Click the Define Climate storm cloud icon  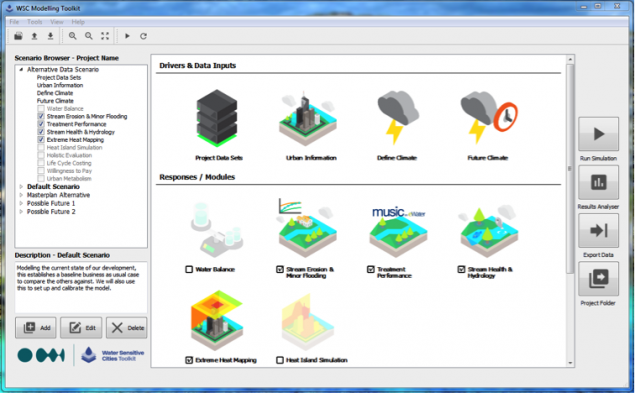tap(398, 117)
